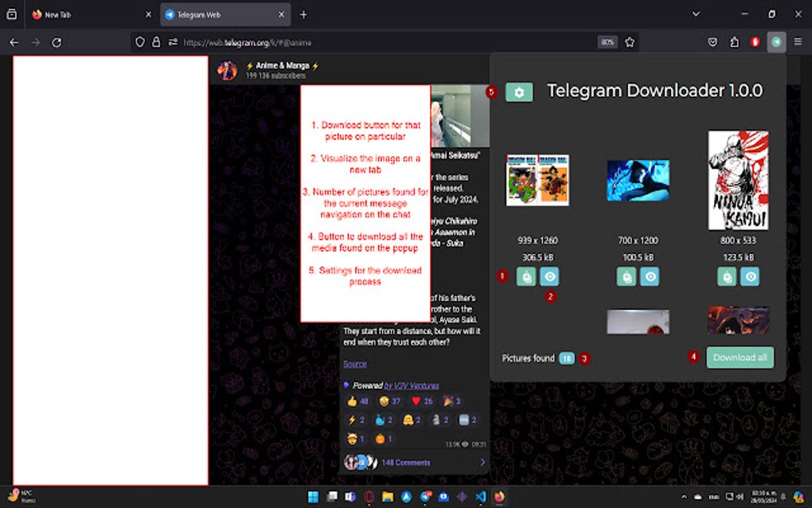Open the red adblocker extension icon
The image size is (812, 508).
point(755,42)
